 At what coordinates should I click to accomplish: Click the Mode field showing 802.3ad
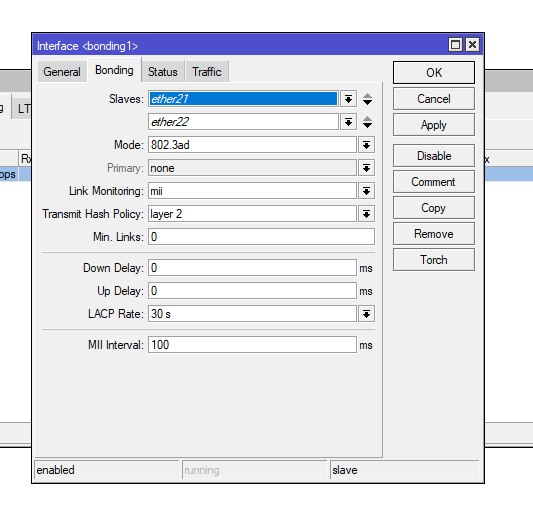click(252, 145)
